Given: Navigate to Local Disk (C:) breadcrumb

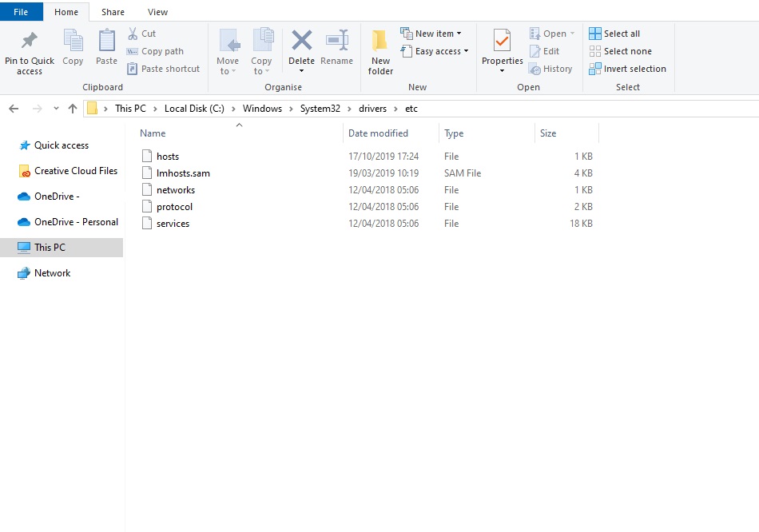Looking at the screenshot, I should [194, 109].
